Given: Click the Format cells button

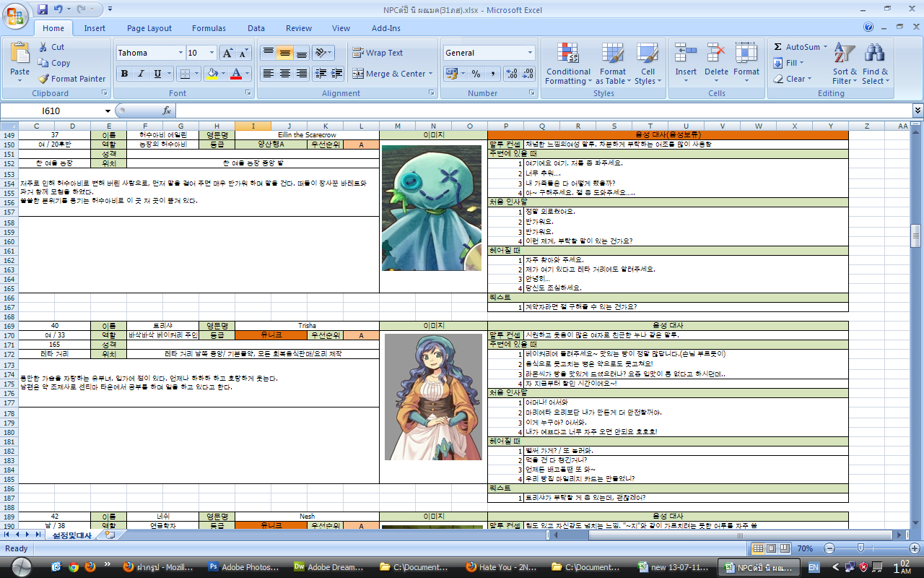Looking at the screenshot, I should tap(746, 64).
